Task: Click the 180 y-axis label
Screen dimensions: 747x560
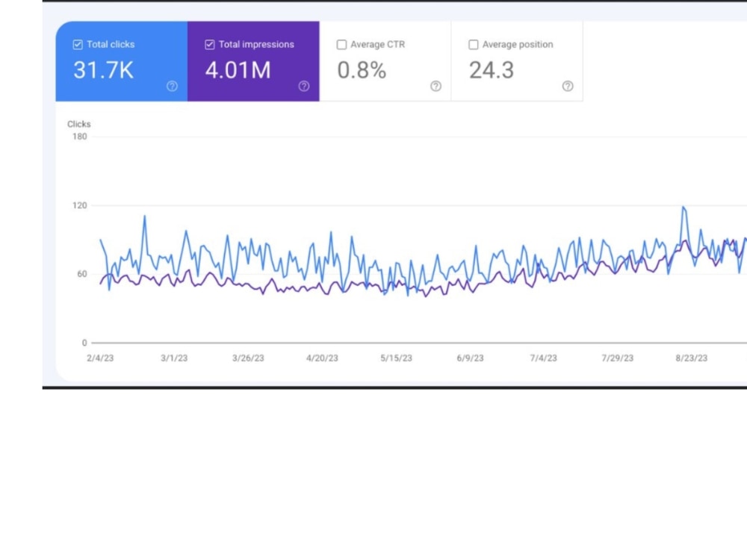Action: click(80, 137)
